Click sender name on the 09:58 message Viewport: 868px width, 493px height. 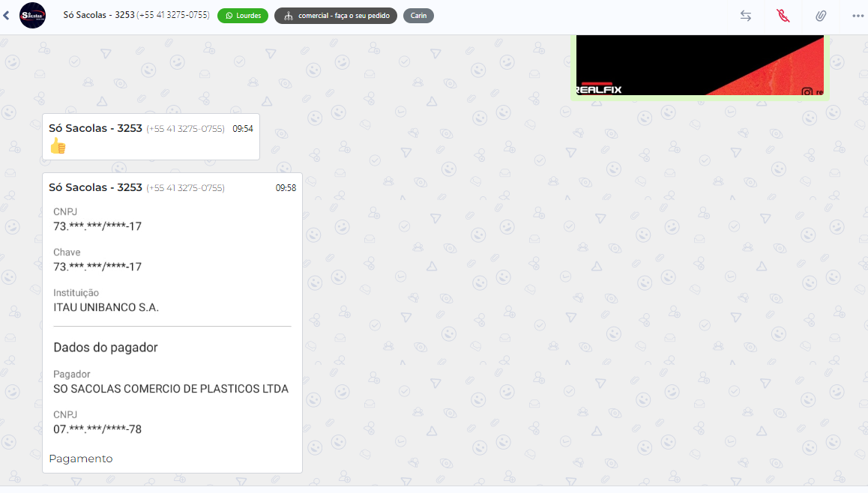click(x=95, y=188)
